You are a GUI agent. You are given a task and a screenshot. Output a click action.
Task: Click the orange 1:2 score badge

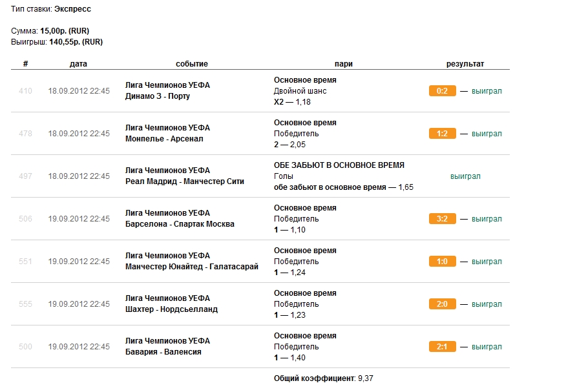click(x=442, y=134)
